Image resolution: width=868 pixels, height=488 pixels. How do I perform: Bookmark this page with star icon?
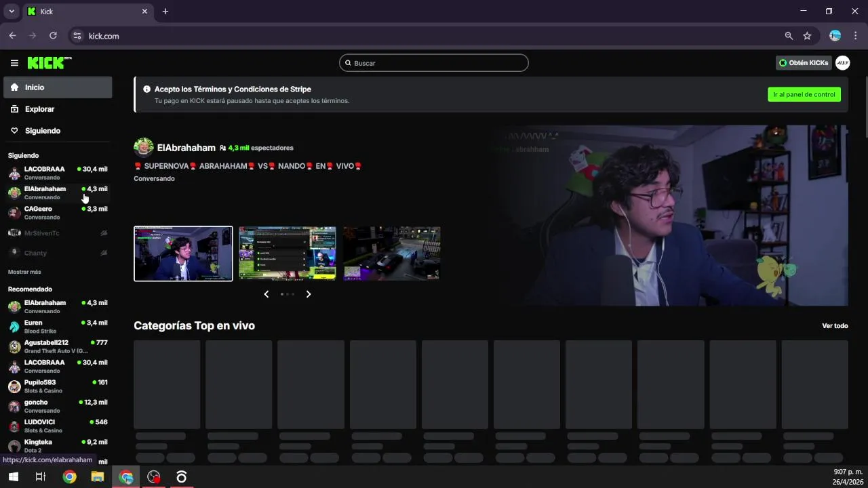tap(807, 36)
